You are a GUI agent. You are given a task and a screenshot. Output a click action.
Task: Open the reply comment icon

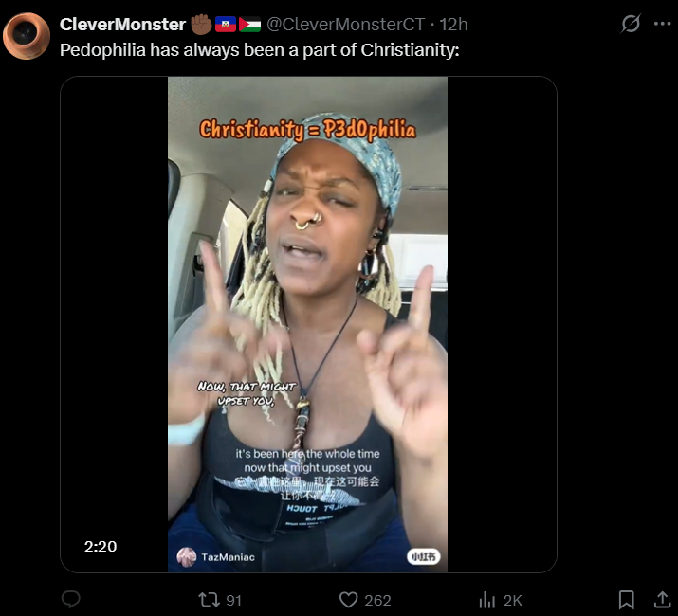click(71, 599)
